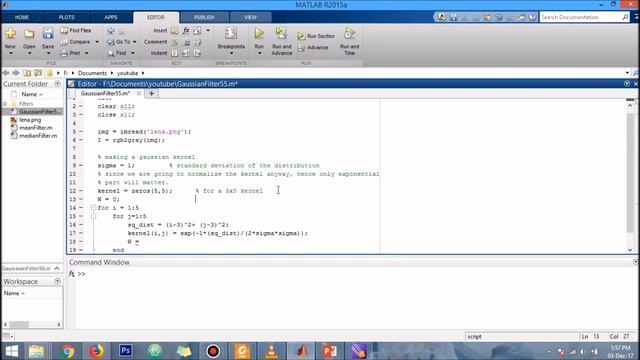Toggle breakpoint dash on line 17
The height and width of the screenshot is (360, 640).
81,233
